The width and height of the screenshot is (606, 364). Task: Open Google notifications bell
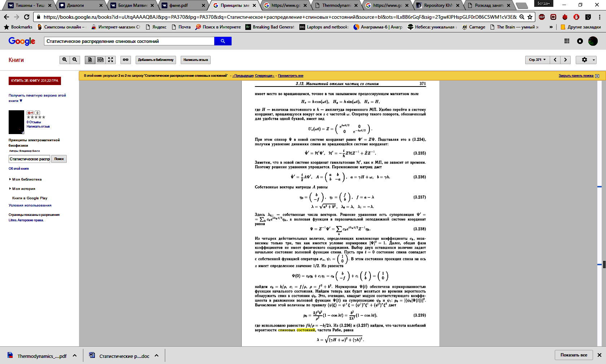580,41
